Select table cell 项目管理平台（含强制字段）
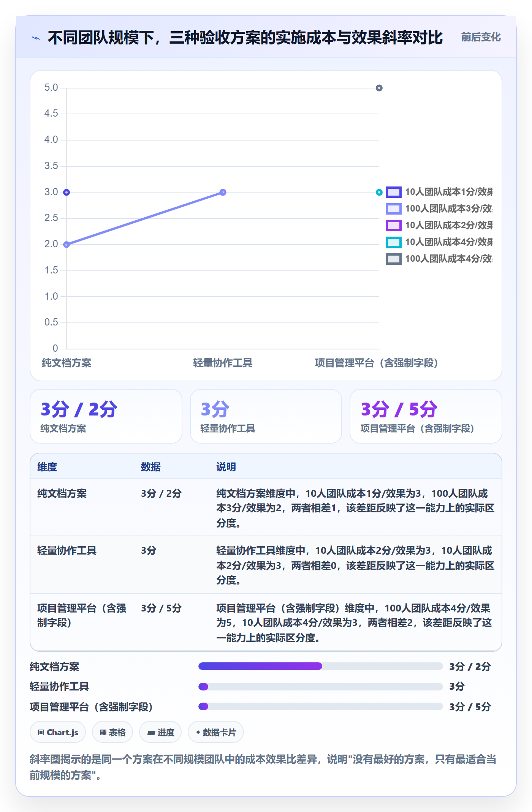This screenshot has height=812, width=532. [82, 615]
